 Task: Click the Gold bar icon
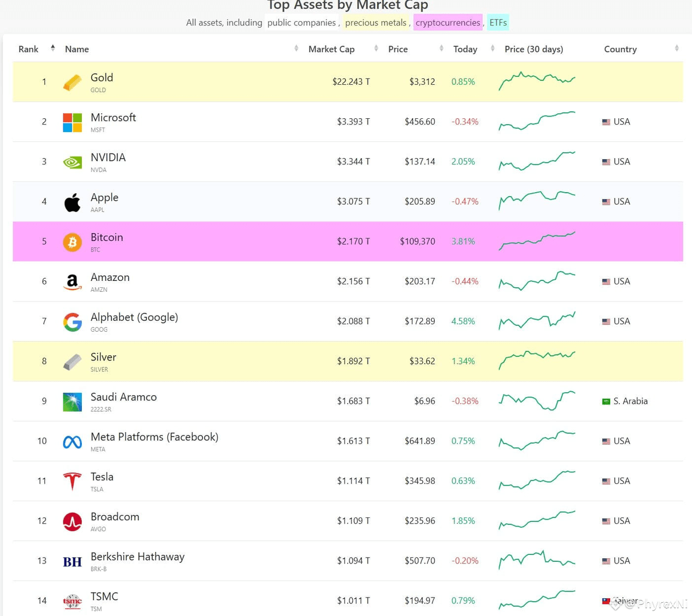pos(72,82)
